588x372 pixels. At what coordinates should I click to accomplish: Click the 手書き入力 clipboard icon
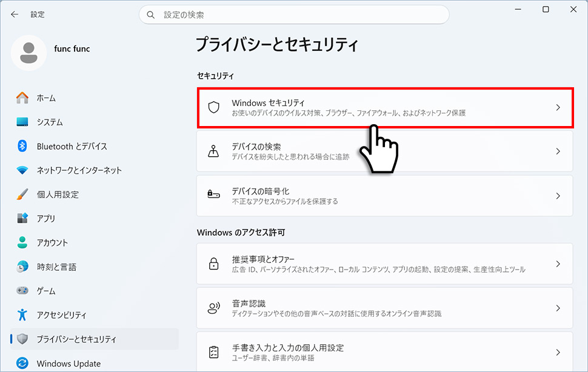point(214,352)
